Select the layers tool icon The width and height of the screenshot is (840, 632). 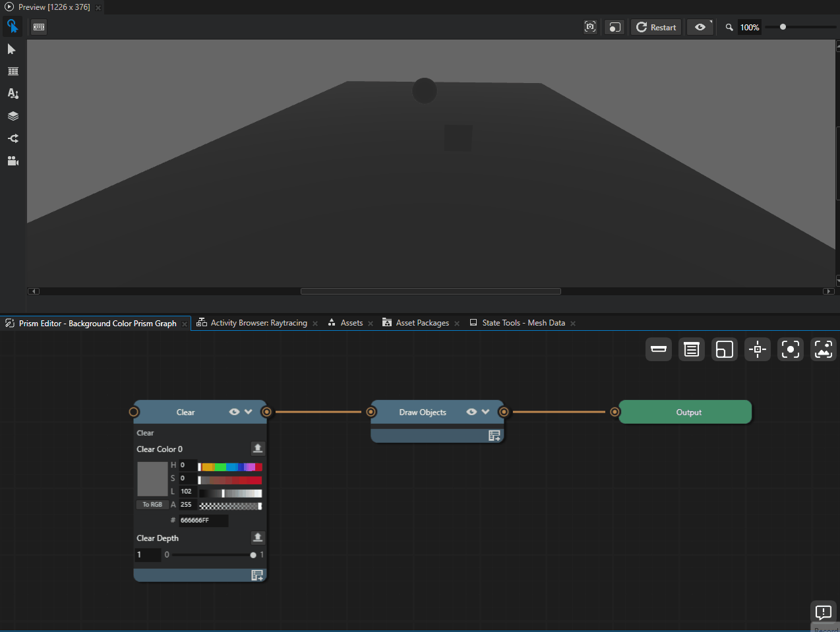click(x=13, y=116)
